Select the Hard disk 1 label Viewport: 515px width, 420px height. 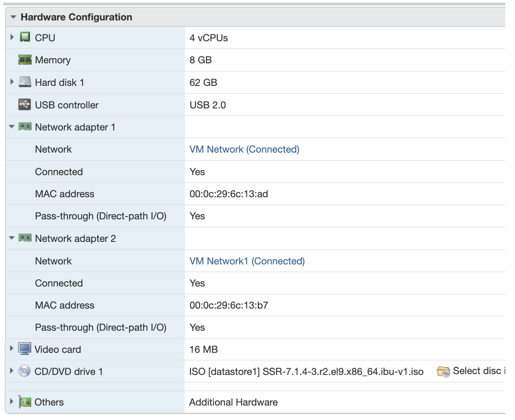[59, 82]
